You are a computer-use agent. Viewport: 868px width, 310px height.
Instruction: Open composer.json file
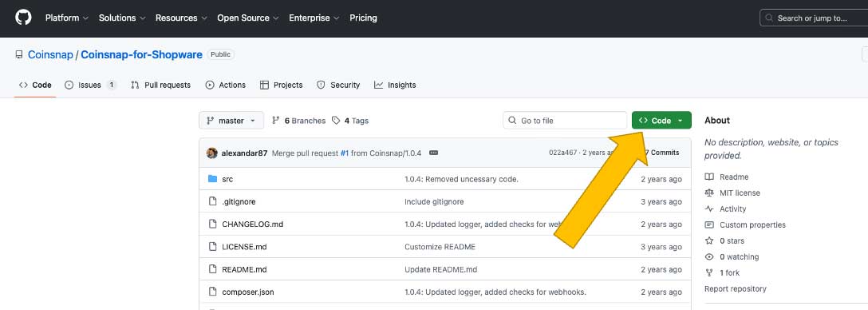248,292
